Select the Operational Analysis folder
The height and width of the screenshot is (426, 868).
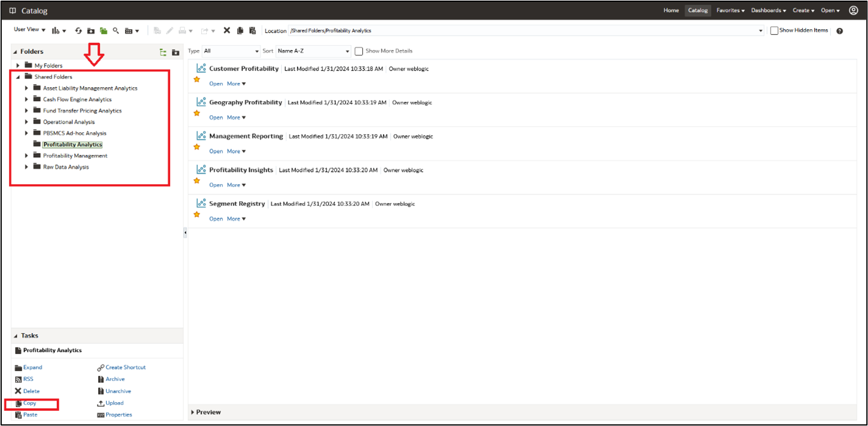click(69, 122)
